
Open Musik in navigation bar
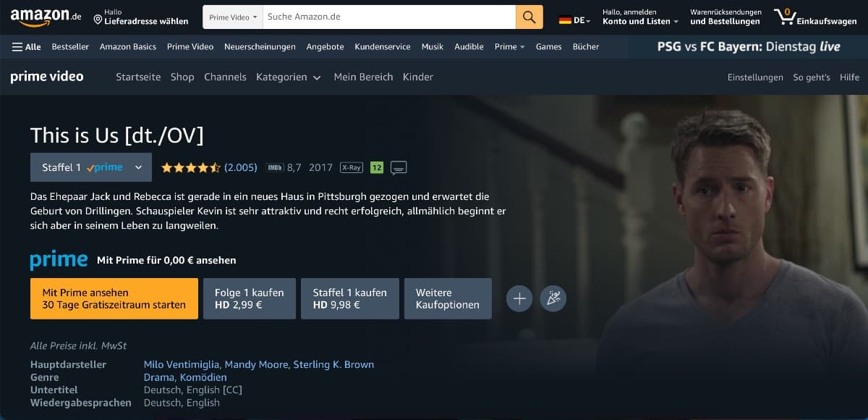433,46
